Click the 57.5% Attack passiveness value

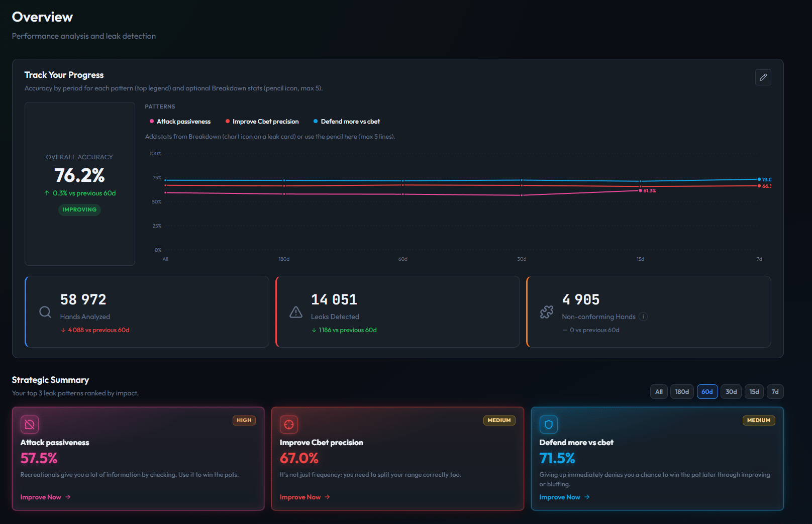[39, 458]
